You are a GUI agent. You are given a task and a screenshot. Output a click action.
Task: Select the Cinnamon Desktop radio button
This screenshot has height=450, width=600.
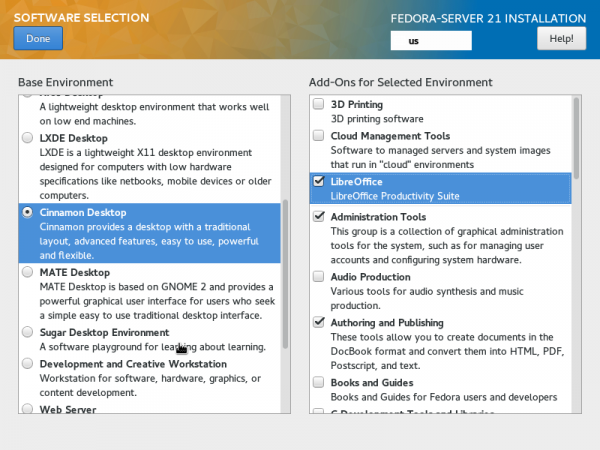pos(28,212)
